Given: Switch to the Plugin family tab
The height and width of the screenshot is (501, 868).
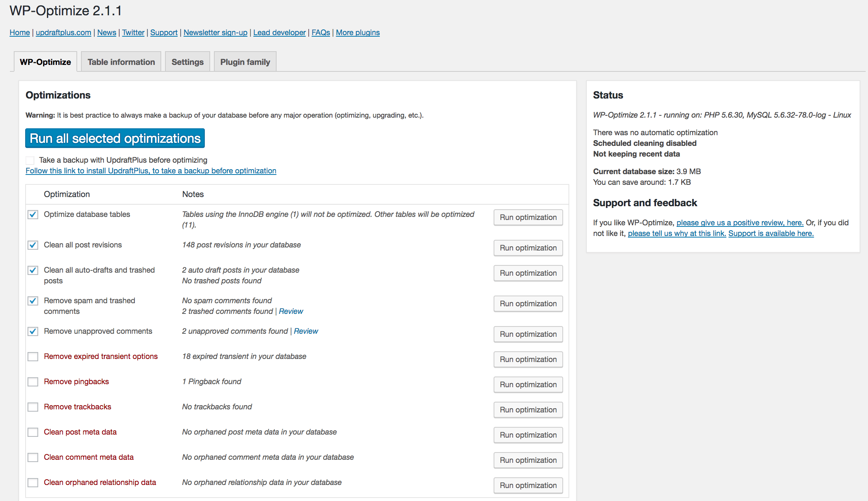Looking at the screenshot, I should (x=245, y=61).
